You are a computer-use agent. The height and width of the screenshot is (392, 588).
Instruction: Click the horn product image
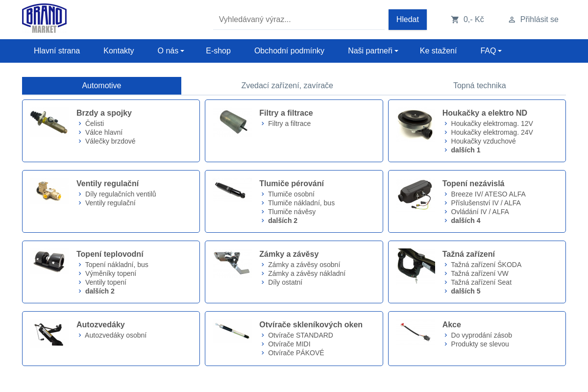point(415,123)
